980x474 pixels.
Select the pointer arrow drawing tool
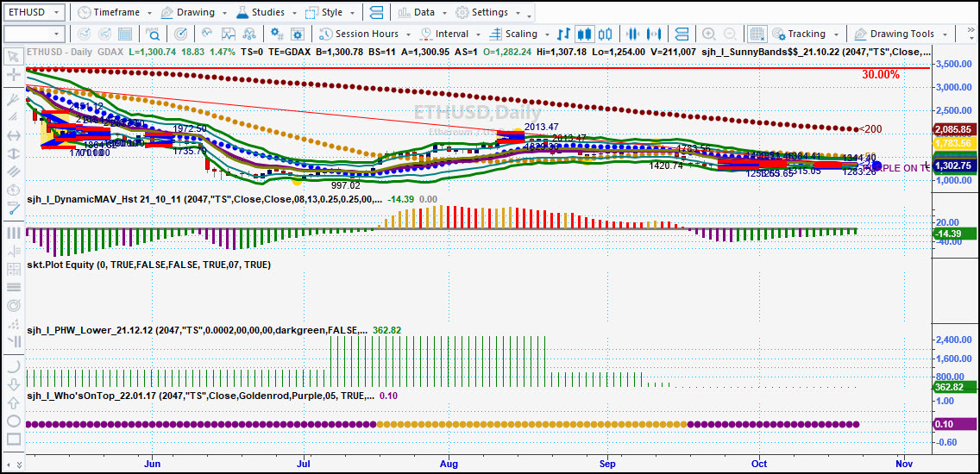pyautogui.click(x=13, y=58)
